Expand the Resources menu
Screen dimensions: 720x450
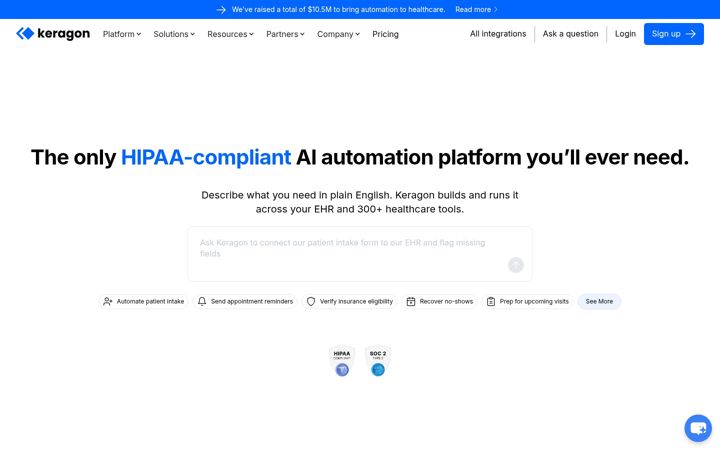coord(231,34)
